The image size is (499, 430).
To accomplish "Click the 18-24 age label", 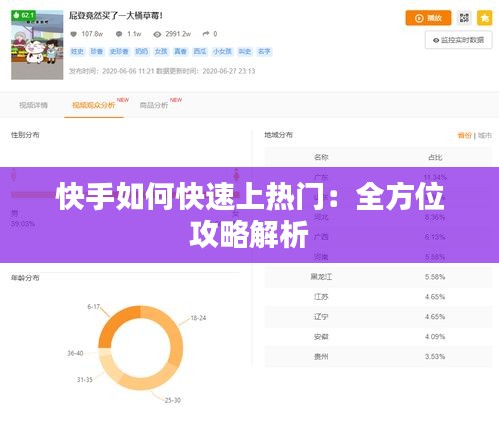I will (x=198, y=318).
